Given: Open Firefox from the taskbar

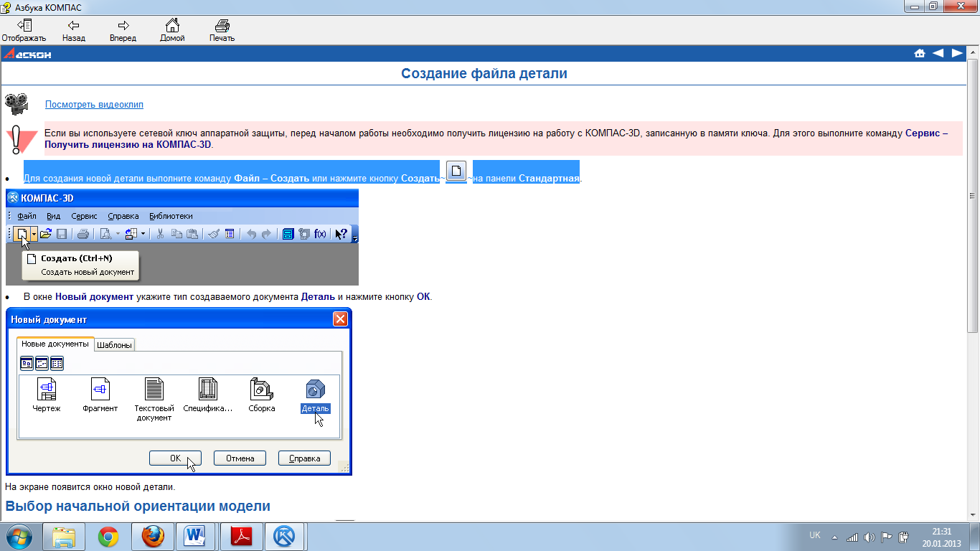Looking at the screenshot, I should click(153, 537).
